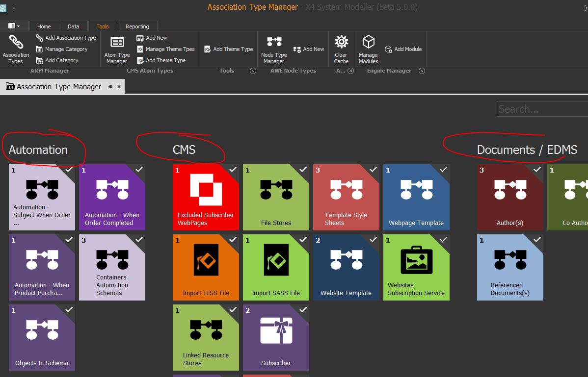Toggle checkmark on Referenced Documents(s) tile
This screenshot has height=377, width=588.
pyautogui.click(x=537, y=240)
